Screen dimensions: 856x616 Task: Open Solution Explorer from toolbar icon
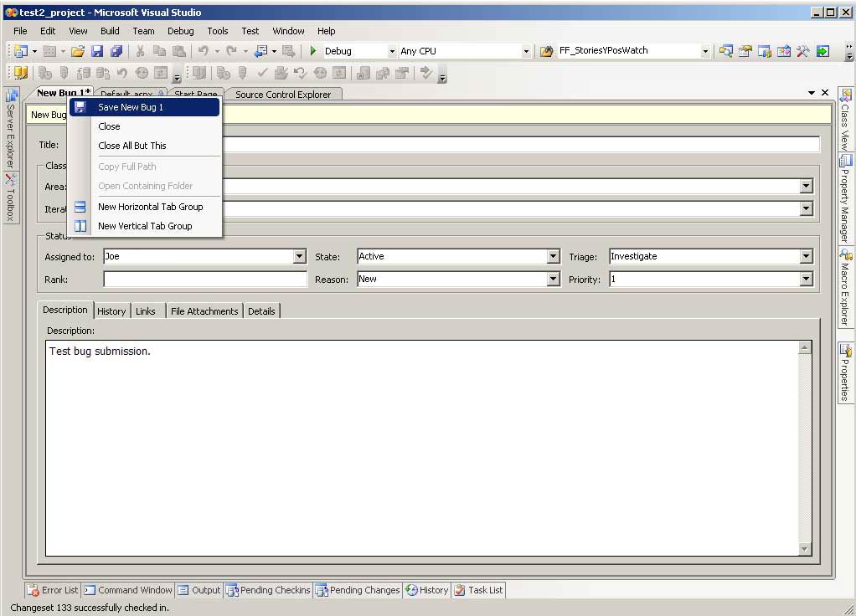coord(725,51)
